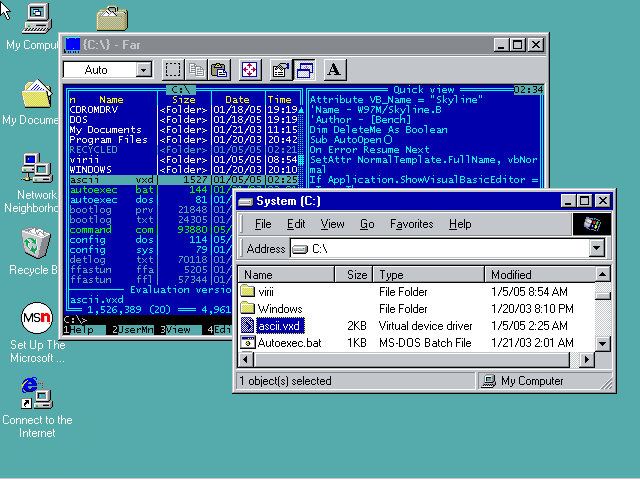Expand the Address bar dropdown arrow
This screenshot has height=480, width=640.
click(596, 248)
